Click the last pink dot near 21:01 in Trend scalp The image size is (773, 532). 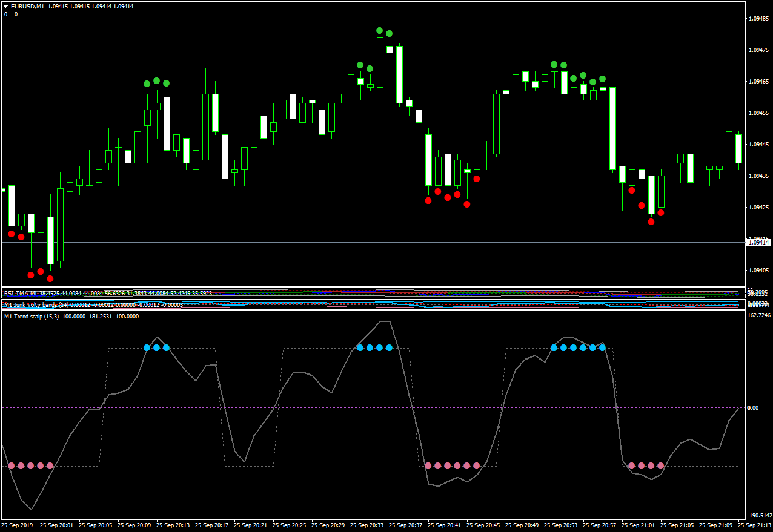point(661,465)
